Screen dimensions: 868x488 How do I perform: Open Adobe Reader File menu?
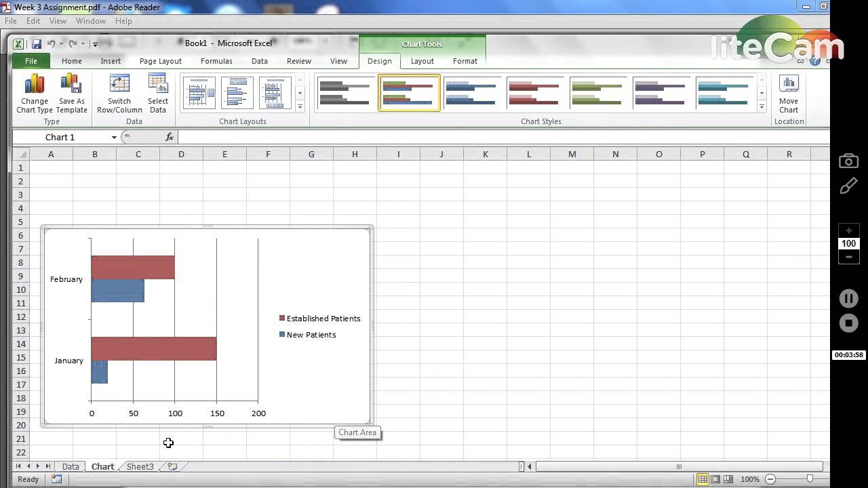coord(10,21)
